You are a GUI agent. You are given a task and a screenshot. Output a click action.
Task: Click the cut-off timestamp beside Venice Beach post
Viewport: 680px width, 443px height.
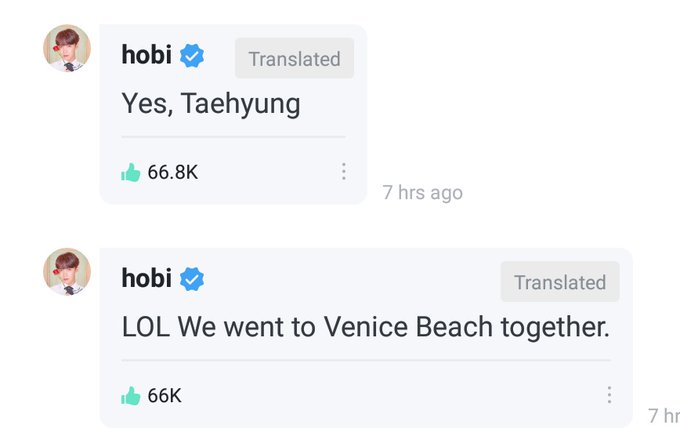point(664,415)
